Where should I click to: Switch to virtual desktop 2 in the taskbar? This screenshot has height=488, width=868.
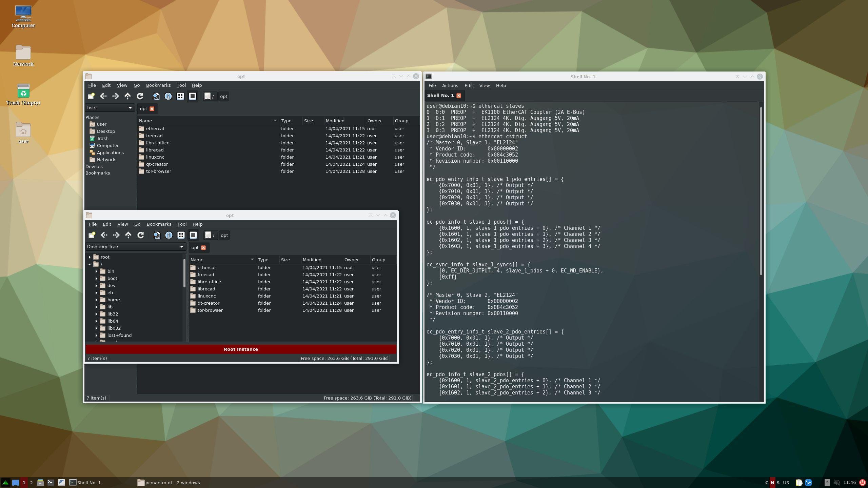pyautogui.click(x=31, y=483)
